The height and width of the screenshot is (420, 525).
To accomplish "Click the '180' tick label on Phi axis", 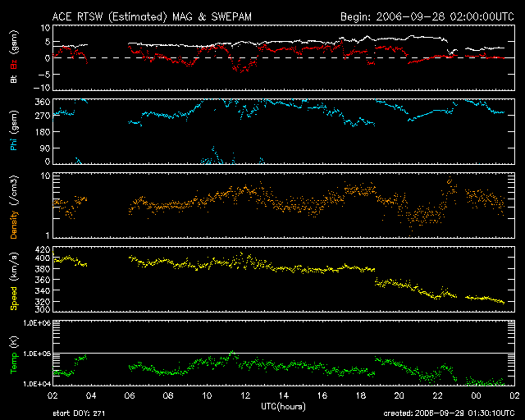I will tap(43, 132).
